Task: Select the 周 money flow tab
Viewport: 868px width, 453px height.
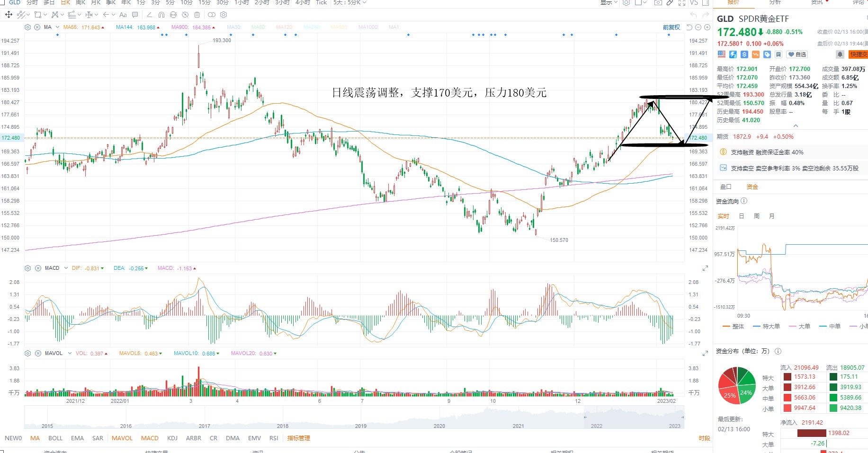Action: pyautogui.click(x=756, y=216)
